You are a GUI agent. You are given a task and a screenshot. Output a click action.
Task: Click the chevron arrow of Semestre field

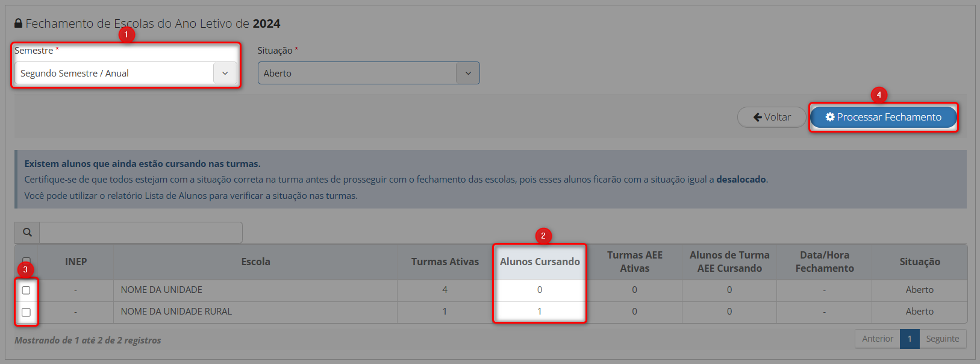(x=225, y=73)
